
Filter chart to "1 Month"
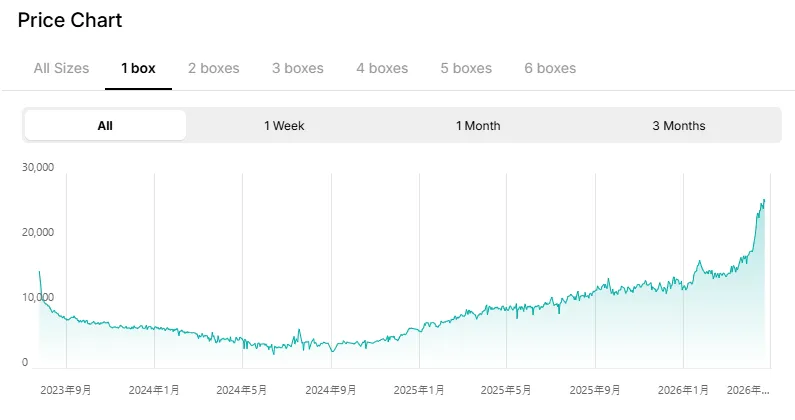pyautogui.click(x=478, y=126)
